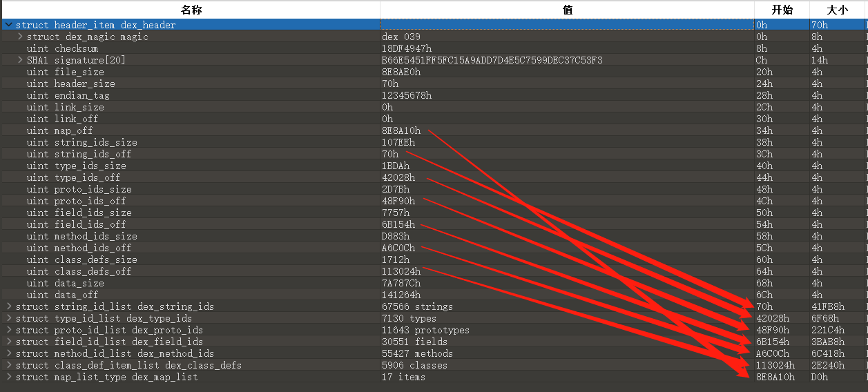Select the uint class_defs_off row
This screenshot has width=868, height=392.
coord(79,271)
